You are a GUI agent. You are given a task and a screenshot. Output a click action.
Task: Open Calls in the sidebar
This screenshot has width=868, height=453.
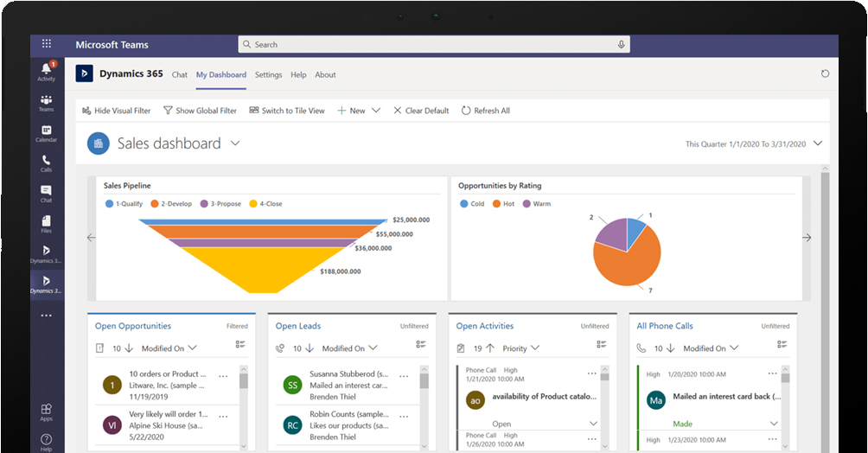click(x=47, y=163)
